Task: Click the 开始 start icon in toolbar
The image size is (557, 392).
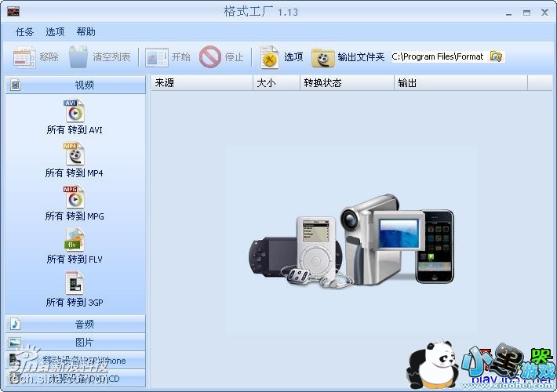Action: 157,57
